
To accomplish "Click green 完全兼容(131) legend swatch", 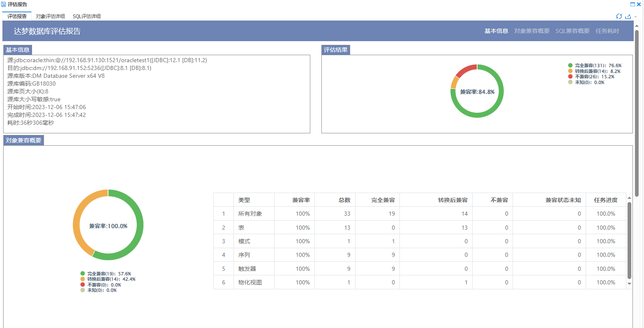I will click(x=570, y=65).
